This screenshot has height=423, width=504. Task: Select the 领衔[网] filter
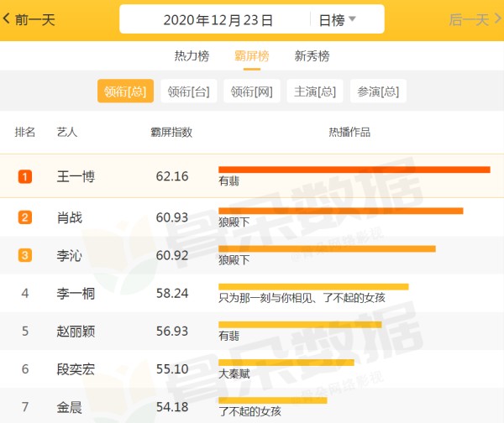tap(252, 91)
